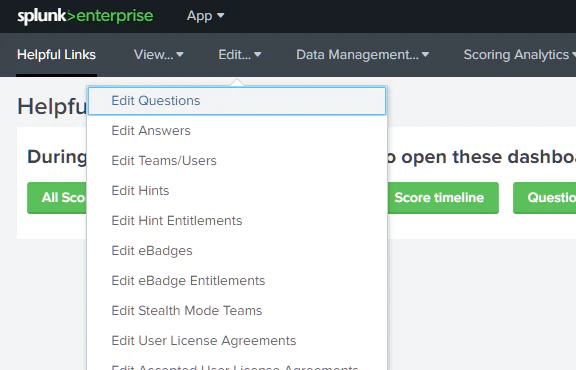Open Edit User License Agreements
This screenshot has height=370, width=576.
237,341
